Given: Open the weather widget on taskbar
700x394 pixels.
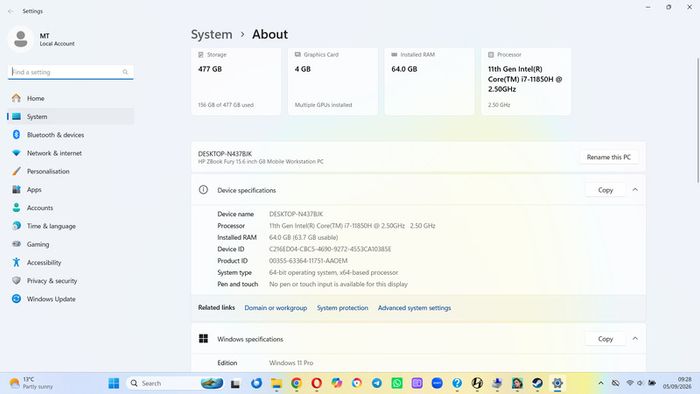Looking at the screenshot, I should click(31, 383).
